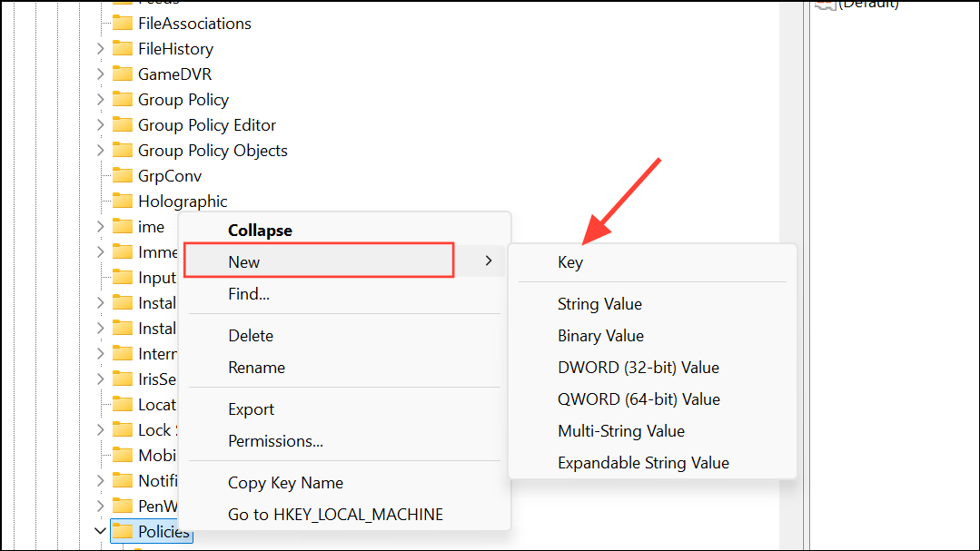The height and width of the screenshot is (551, 980).
Task: Create a new DWORD (32-bit) Value
Action: point(638,367)
